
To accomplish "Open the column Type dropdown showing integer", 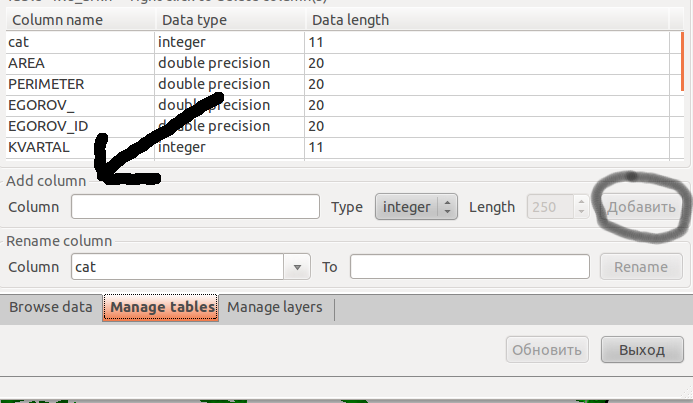I will coord(416,207).
